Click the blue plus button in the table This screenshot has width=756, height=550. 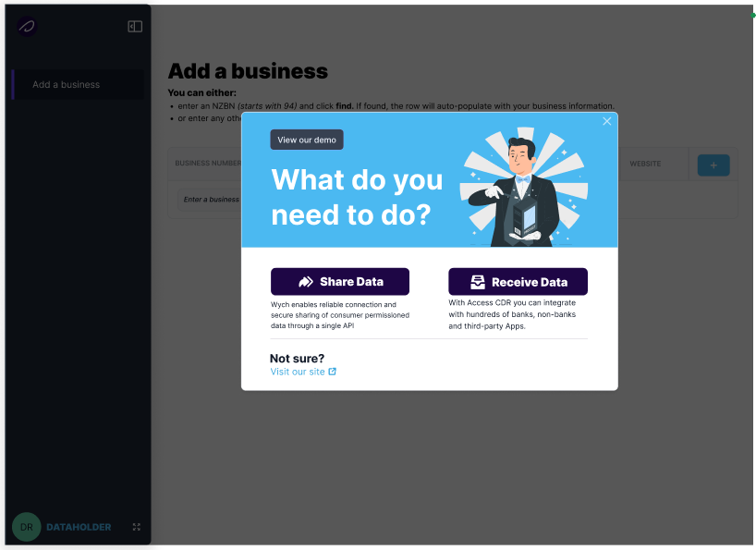(713, 165)
